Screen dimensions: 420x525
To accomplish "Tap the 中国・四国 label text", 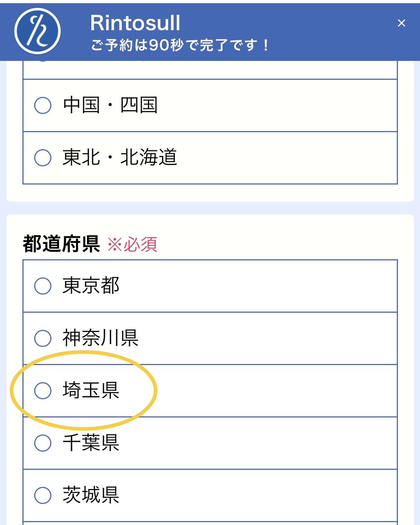I will tap(111, 105).
